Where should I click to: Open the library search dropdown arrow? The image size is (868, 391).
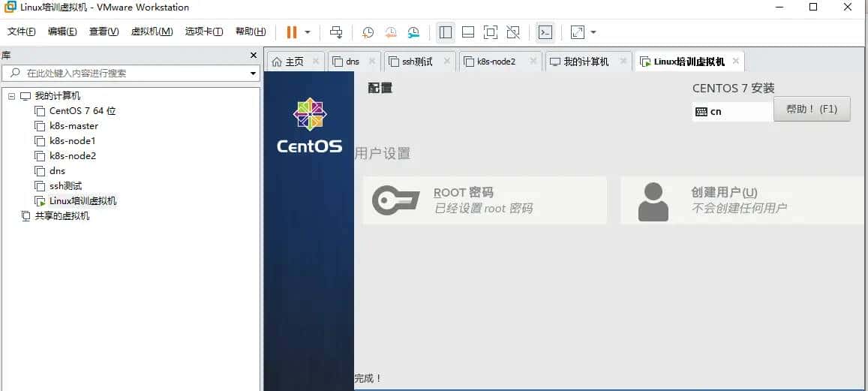coord(254,73)
